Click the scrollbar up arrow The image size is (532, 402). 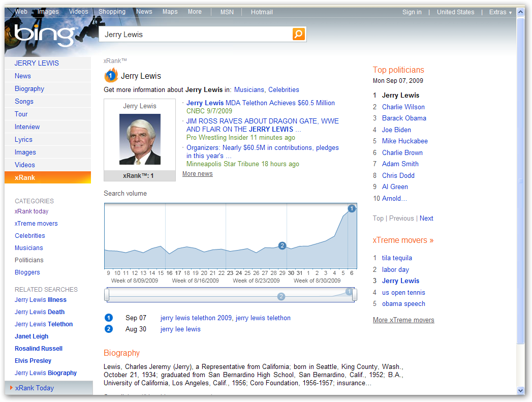520,12
